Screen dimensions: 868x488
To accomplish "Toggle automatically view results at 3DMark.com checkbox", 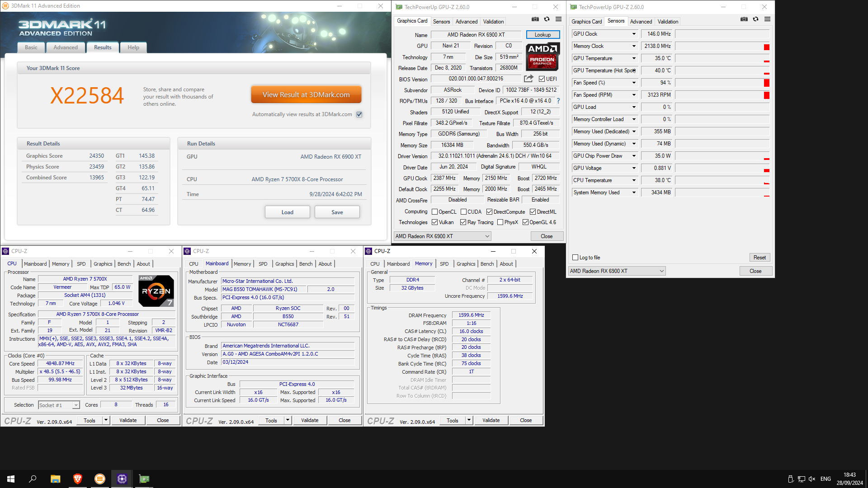I will [359, 114].
